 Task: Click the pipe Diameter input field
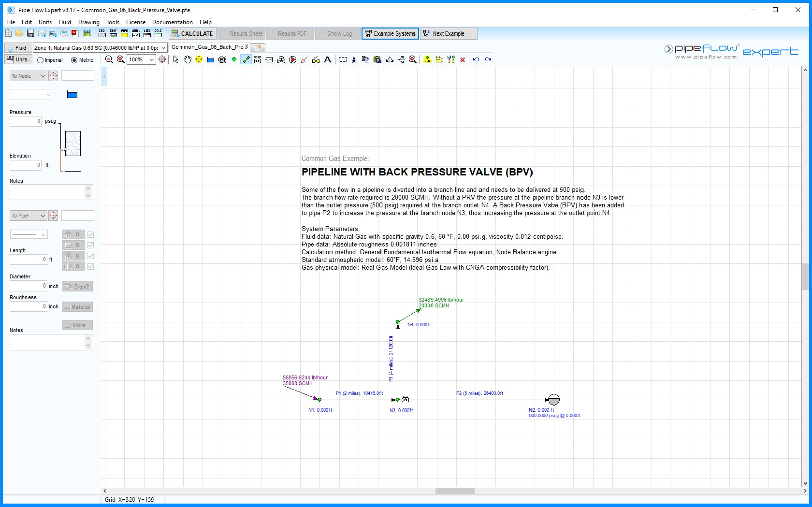29,286
